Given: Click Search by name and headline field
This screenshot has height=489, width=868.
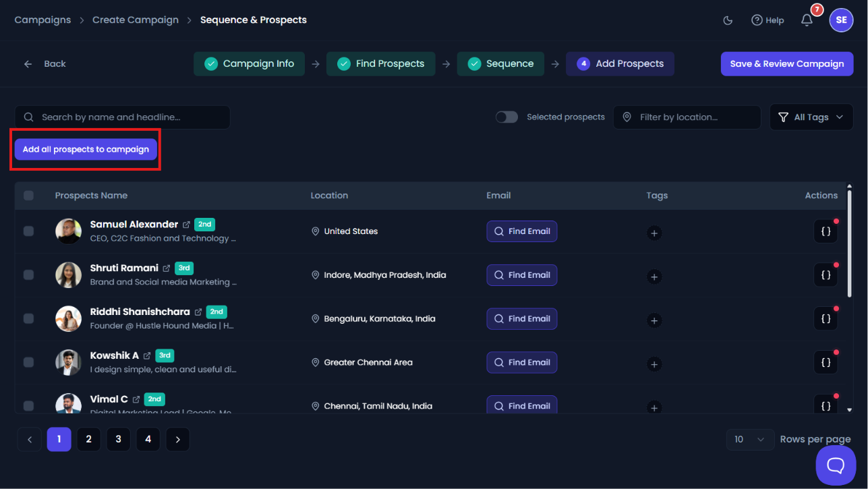Looking at the screenshot, I should coord(122,117).
